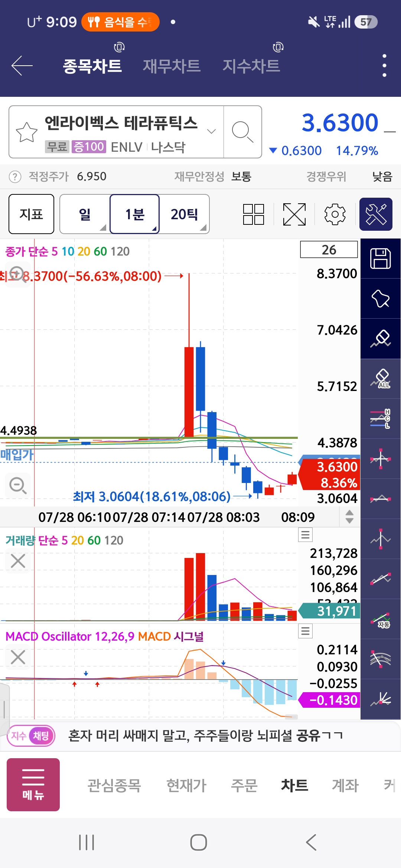Image resolution: width=401 pixels, height=868 pixels.
Task: Select the HCL price line tool
Action: [x=381, y=419]
